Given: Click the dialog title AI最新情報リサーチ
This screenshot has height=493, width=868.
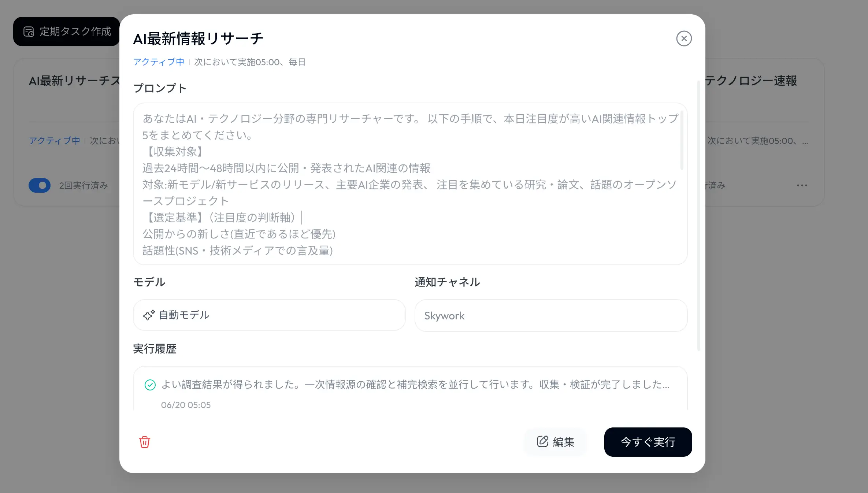Looking at the screenshot, I should (198, 39).
